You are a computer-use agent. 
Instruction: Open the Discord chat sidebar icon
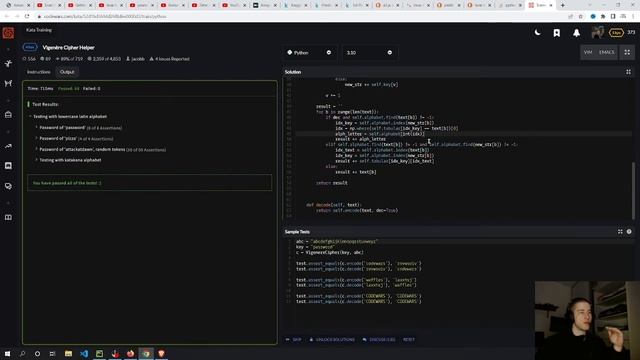[8, 166]
